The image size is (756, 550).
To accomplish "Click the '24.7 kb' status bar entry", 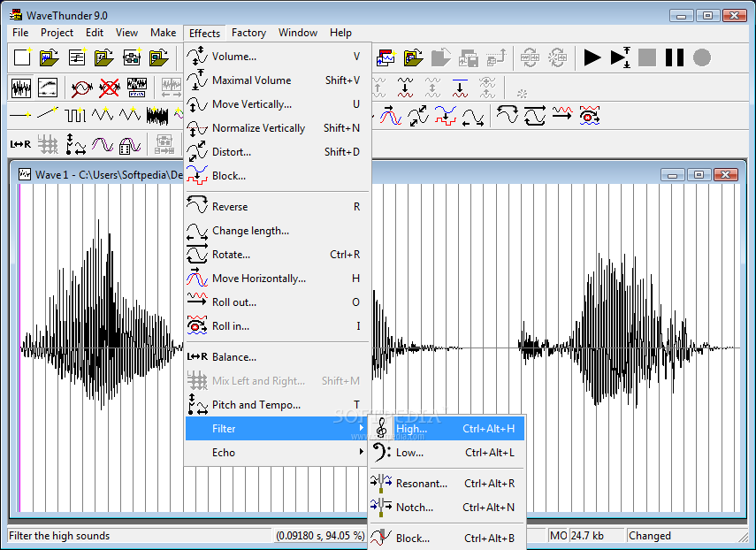I will click(x=597, y=536).
